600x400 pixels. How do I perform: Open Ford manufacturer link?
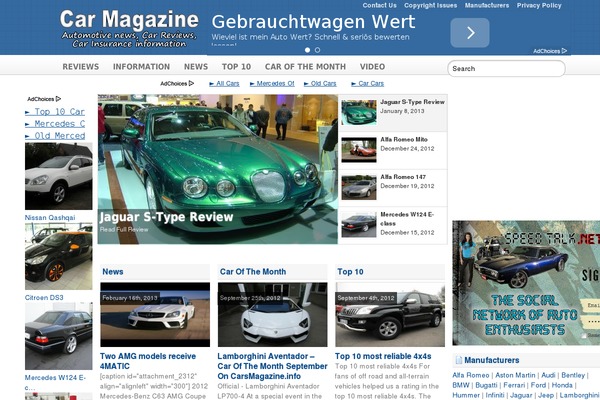[x=538, y=385]
